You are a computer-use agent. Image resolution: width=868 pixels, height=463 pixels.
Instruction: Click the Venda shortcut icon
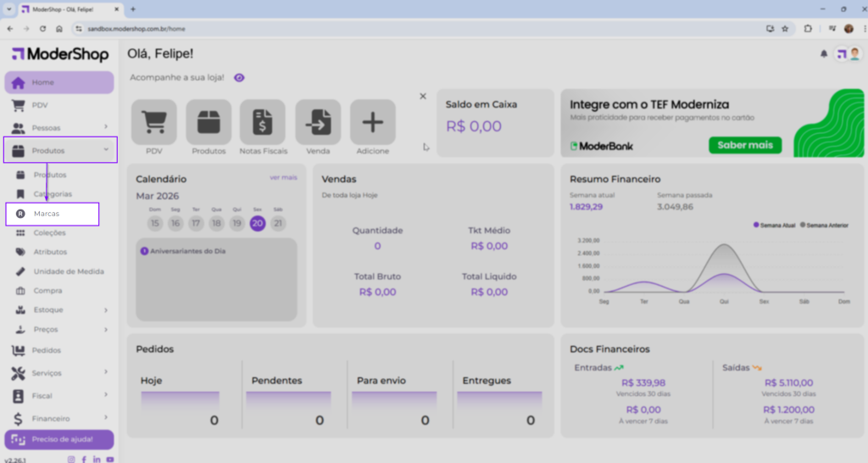pos(318,122)
